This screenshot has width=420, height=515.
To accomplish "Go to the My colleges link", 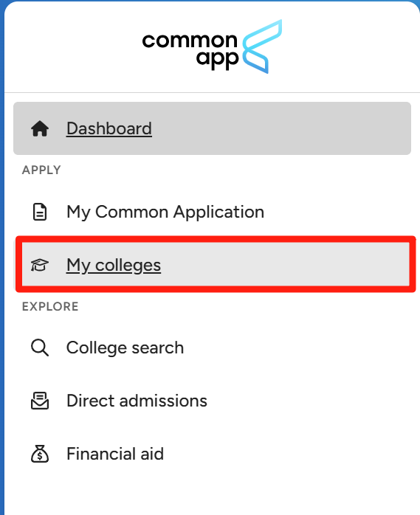I will tap(114, 265).
